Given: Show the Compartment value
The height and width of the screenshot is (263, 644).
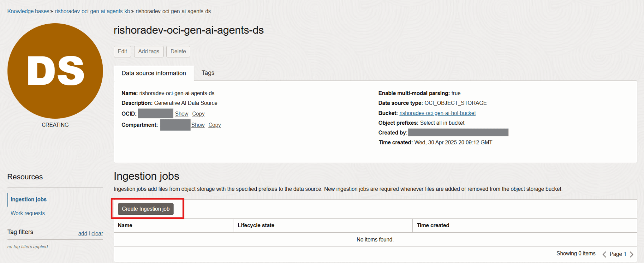Looking at the screenshot, I should pos(198,125).
